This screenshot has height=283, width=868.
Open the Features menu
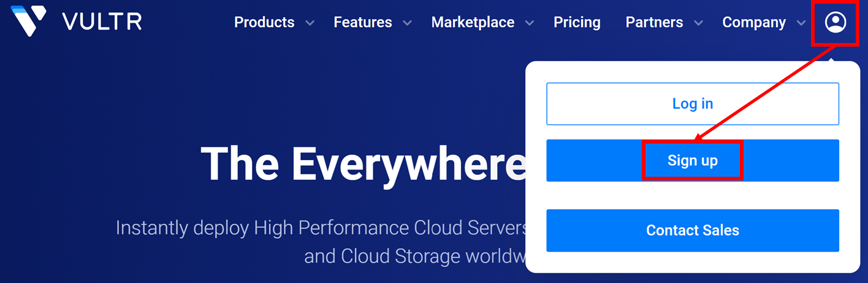363,23
